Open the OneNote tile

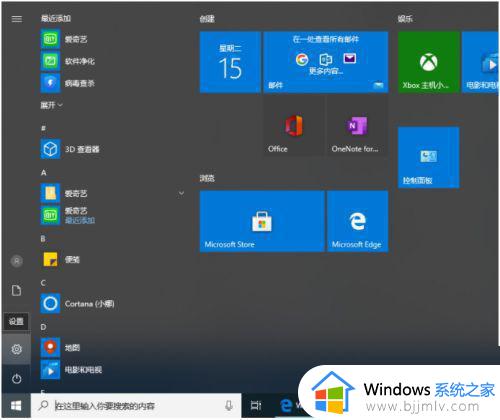pyautogui.click(x=357, y=125)
